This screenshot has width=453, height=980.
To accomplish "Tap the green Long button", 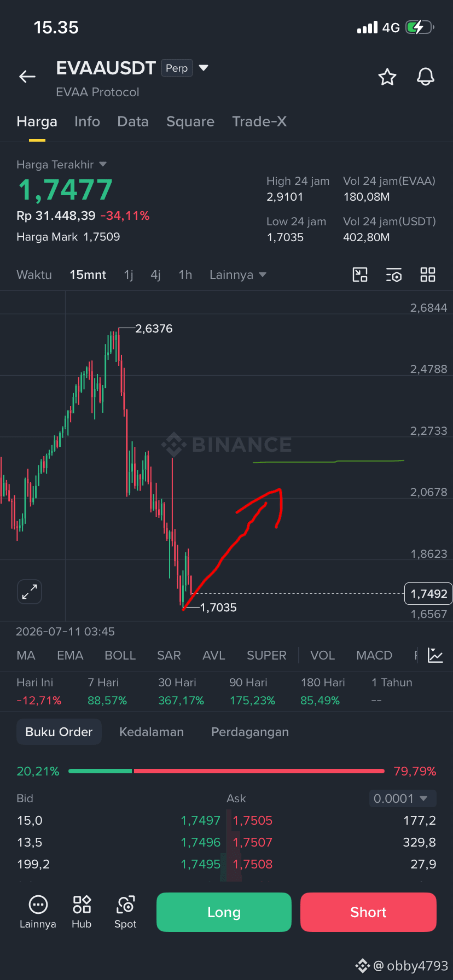I will click(224, 912).
